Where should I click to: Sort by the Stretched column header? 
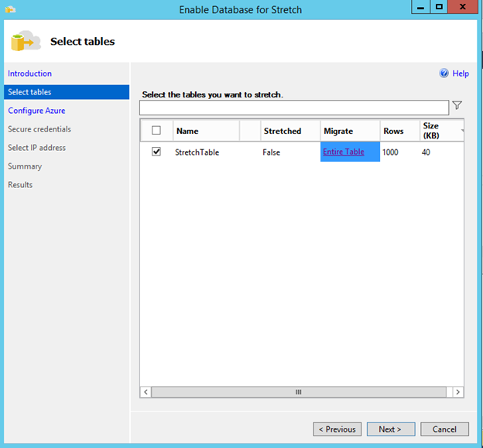coord(290,131)
